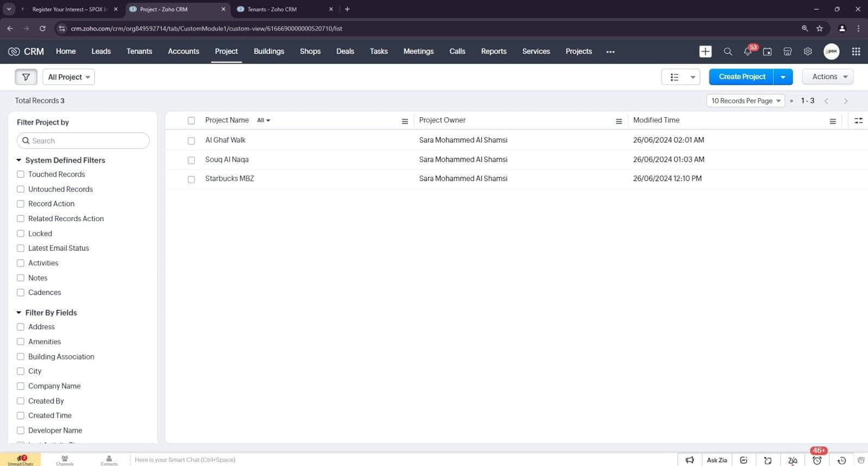Click the filter funnel icon
Screen dimensions: 868x466
click(26, 77)
